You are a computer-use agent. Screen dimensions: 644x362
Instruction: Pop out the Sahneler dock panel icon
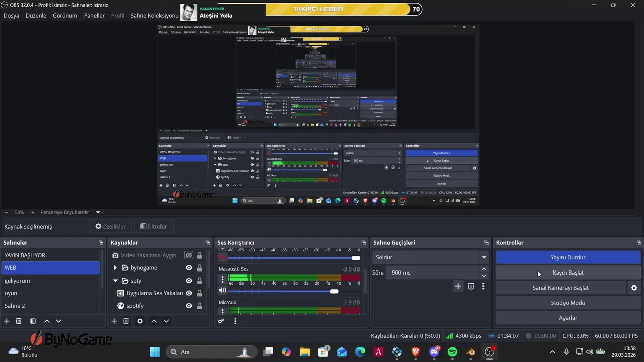pos(101,243)
